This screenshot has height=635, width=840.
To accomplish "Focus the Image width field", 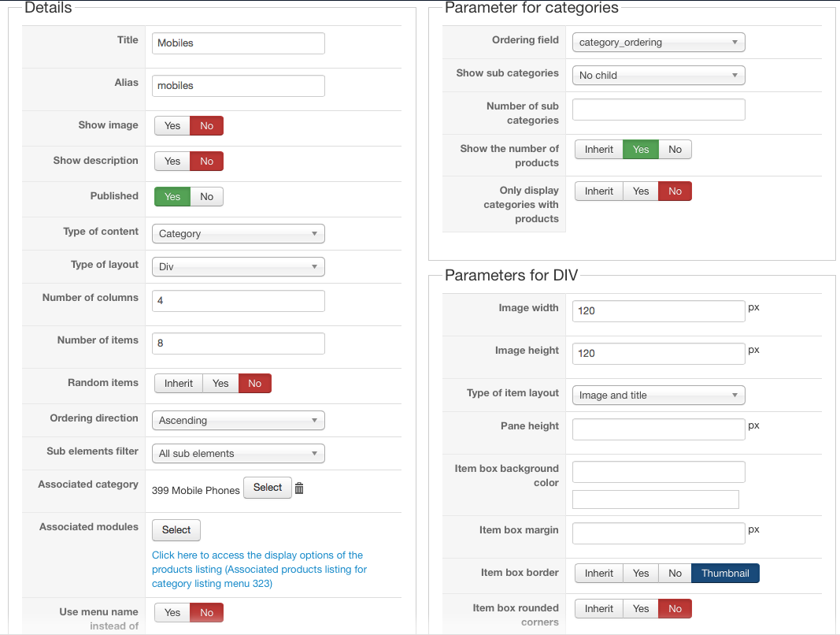I will click(x=658, y=311).
